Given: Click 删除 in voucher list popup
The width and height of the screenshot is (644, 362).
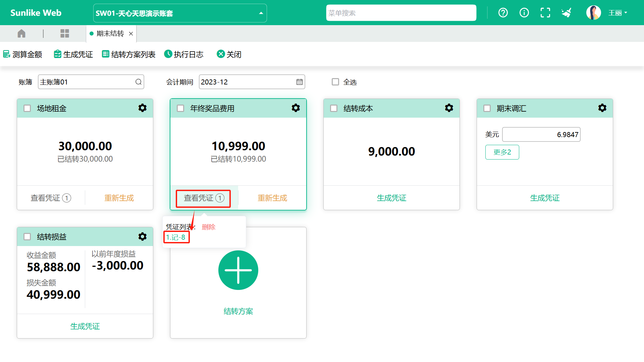Looking at the screenshot, I should tap(209, 227).
